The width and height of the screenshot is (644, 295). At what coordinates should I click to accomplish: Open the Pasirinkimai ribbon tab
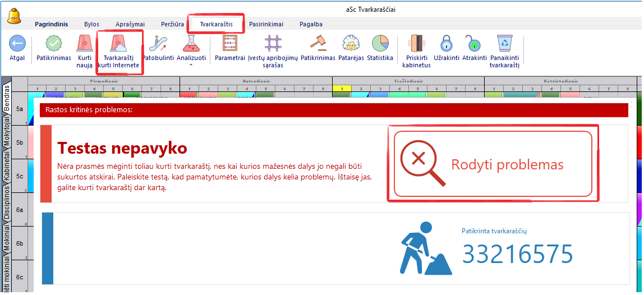(266, 24)
